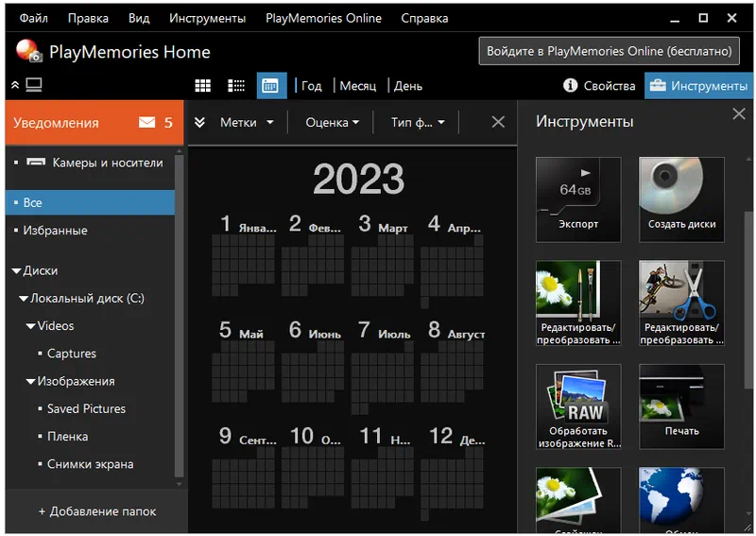
Task: Select month 9 Сент... in calendar
Action: [x=244, y=467]
